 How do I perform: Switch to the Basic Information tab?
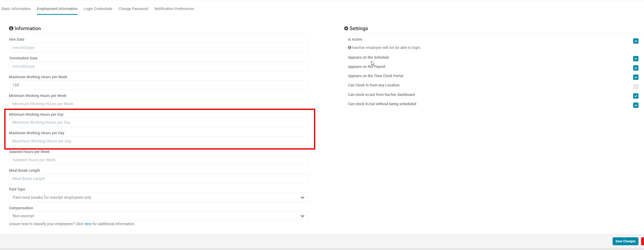coord(16,9)
